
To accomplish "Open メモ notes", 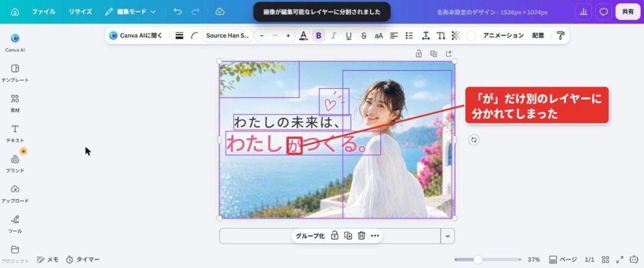I will click(48, 259).
